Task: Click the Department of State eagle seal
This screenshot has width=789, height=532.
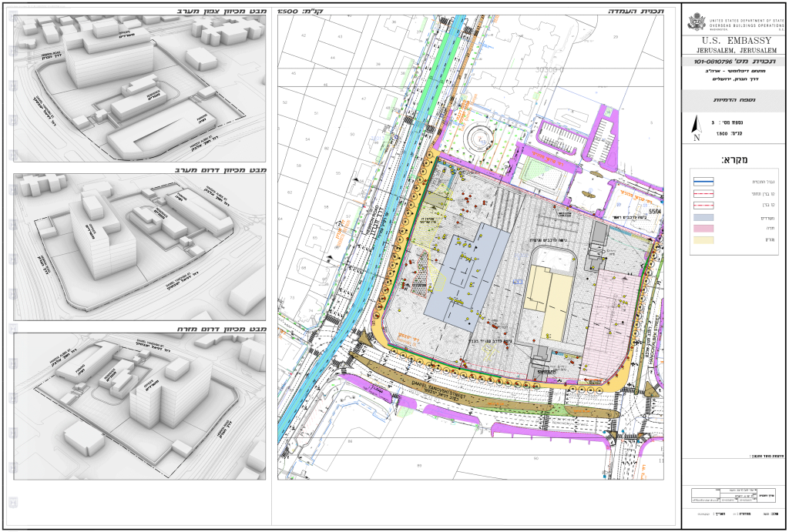Action: click(x=696, y=22)
